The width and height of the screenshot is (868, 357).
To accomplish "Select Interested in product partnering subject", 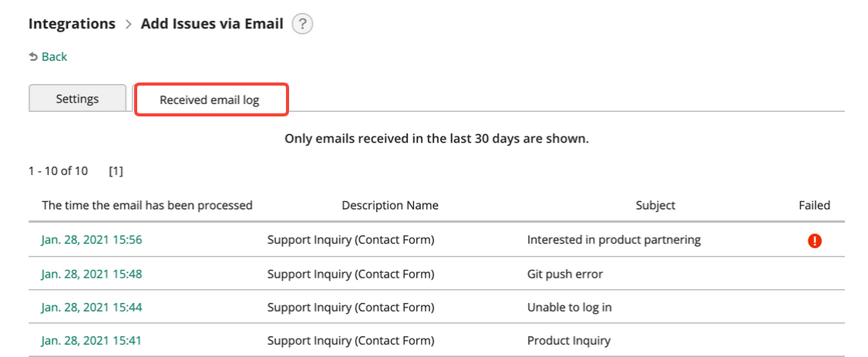I will pyautogui.click(x=614, y=240).
